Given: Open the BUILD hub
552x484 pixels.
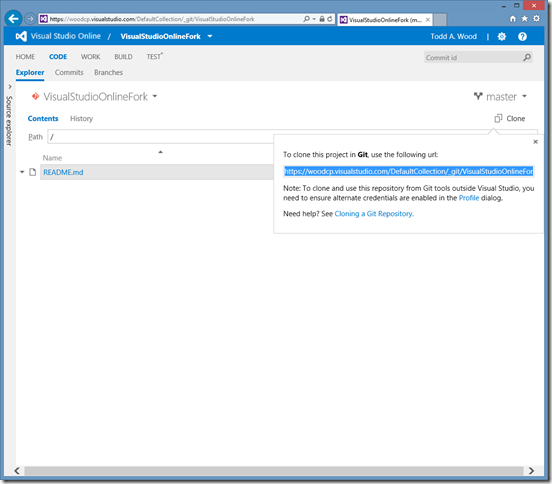Looking at the screenshot, I should pyautogui.click(x=123, y=57).
